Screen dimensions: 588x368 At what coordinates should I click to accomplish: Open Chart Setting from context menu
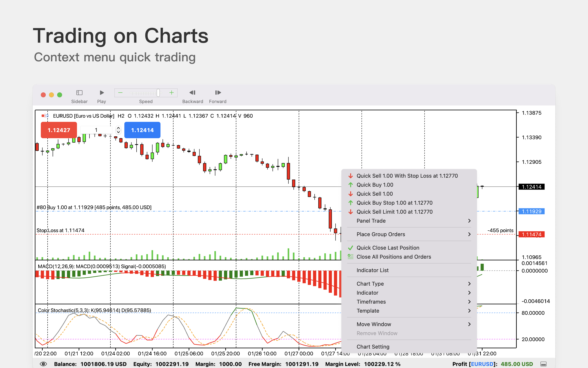coord(409,347)
